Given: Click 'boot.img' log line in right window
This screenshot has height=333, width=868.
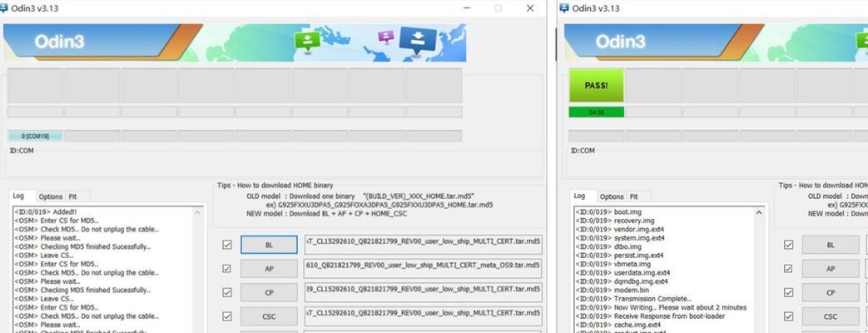Looking at the screenshot, I should [x=608, y=211].
